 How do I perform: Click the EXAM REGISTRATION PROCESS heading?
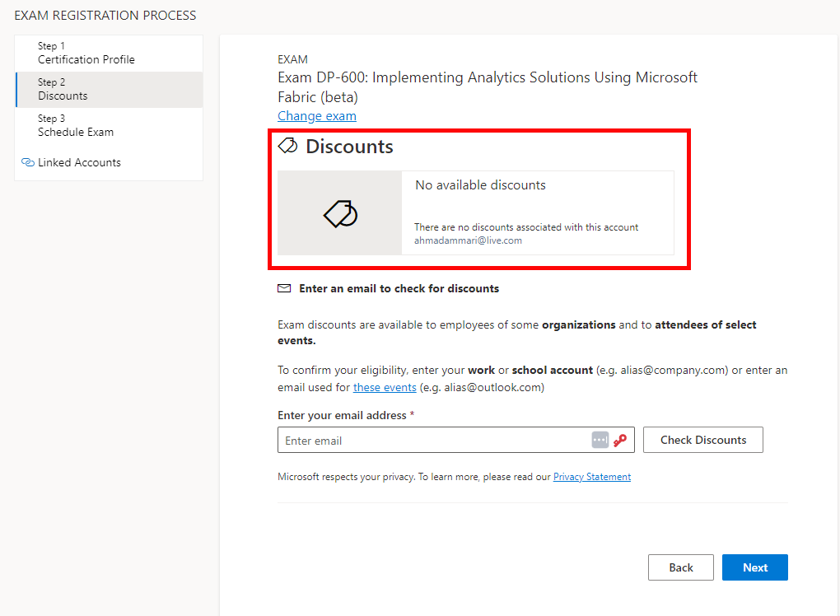tap(105, 16)
